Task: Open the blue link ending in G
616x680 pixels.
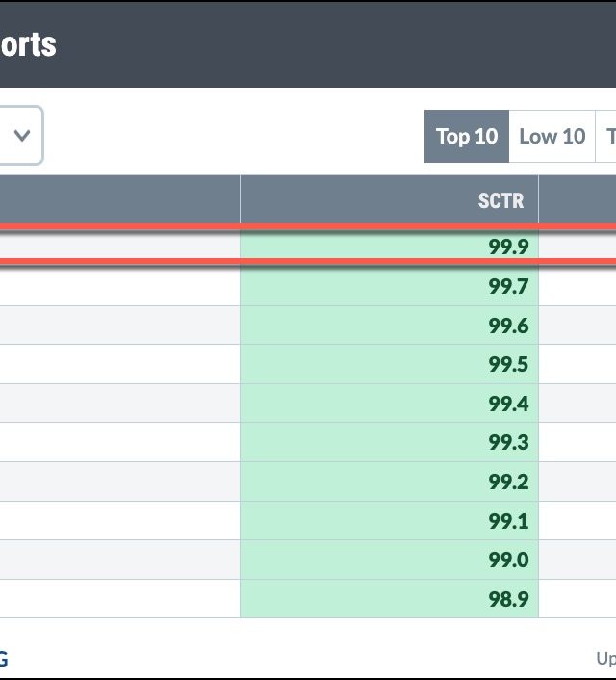Action: [x=4, y=660]
